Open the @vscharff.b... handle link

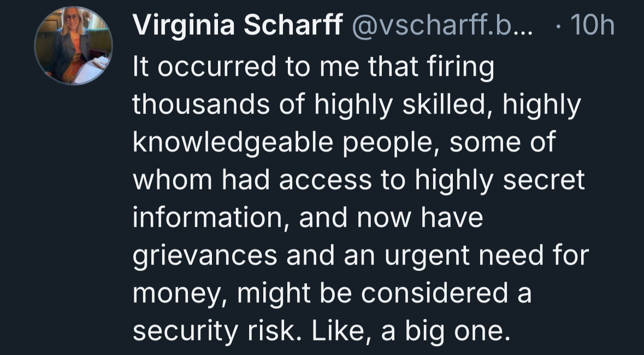tap(441, 26)
